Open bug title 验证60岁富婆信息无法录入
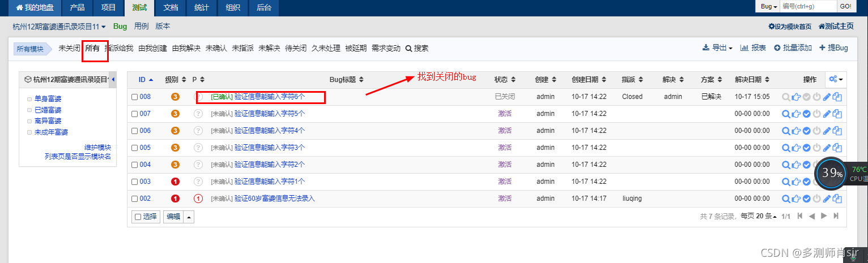This screenshot has width=868, height=263. coord(274,199)
